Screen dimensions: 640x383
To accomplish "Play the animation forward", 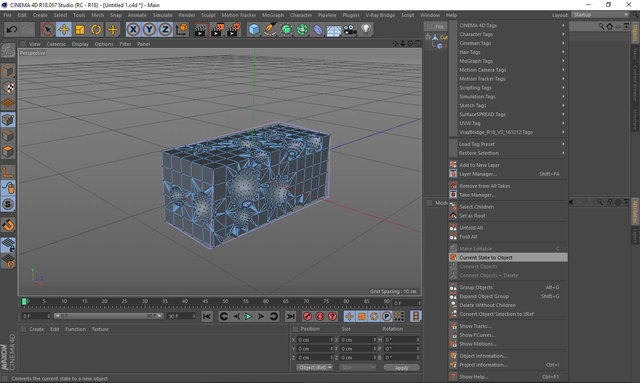I will point(248,316).
